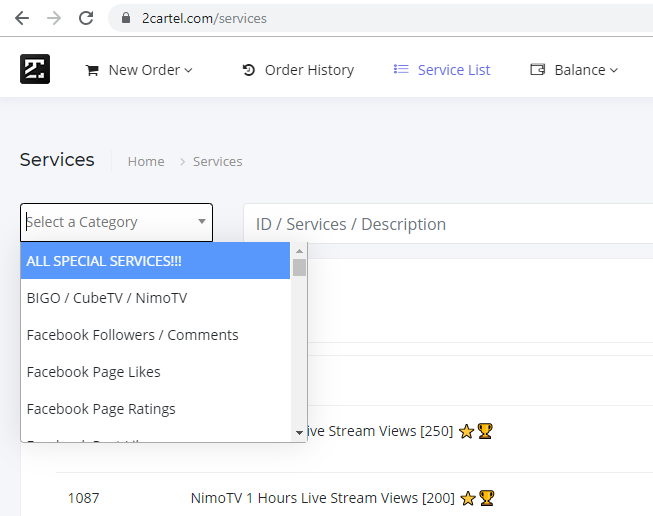Click the padlock site security icon
653x516 pixels.
coord(126,18)
